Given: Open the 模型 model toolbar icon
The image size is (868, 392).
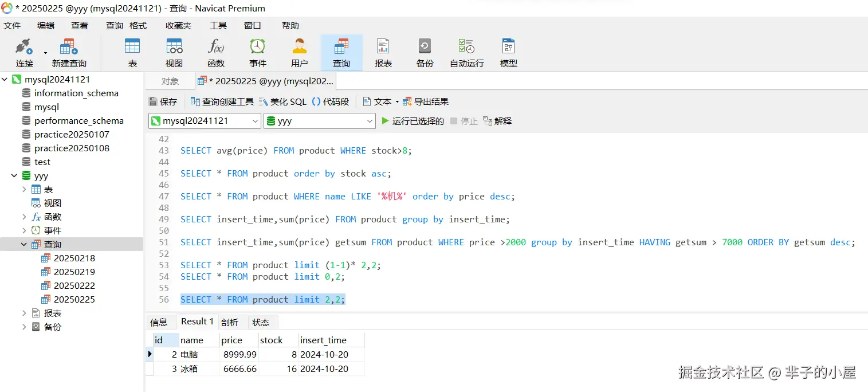Looking at the screenshot, I should pos(509,53).
